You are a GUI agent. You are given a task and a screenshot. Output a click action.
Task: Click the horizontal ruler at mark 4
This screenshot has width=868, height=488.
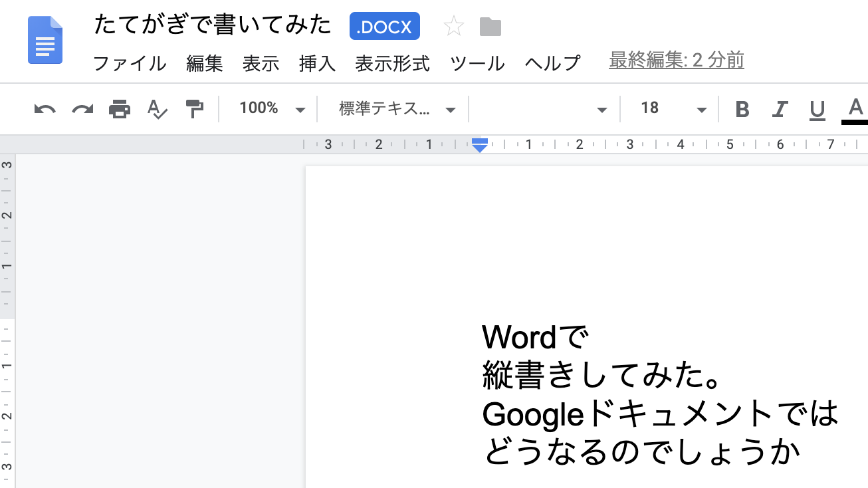680,144
